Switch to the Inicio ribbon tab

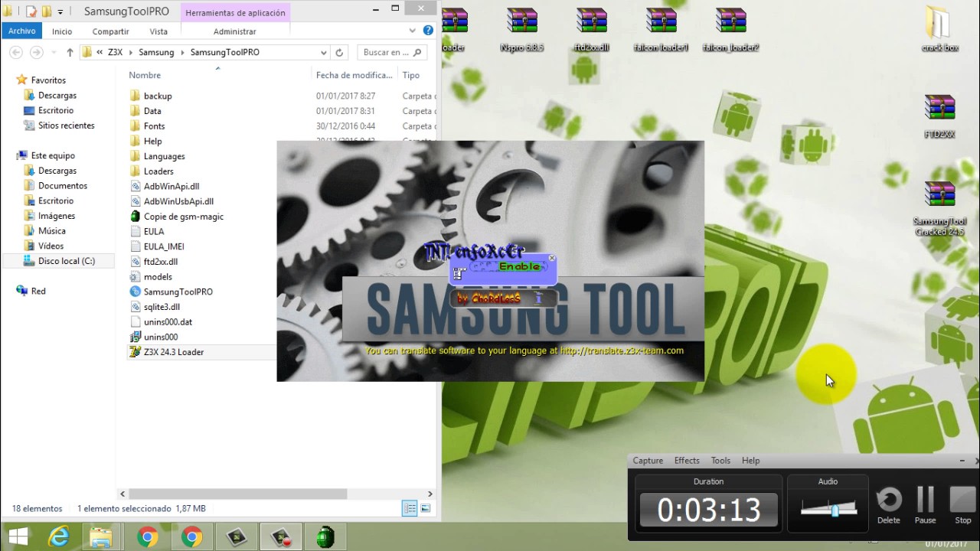[x=62, y=31]
